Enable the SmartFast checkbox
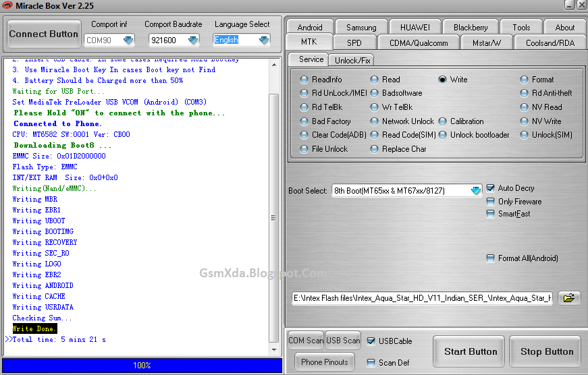 [x=490, y=214]
